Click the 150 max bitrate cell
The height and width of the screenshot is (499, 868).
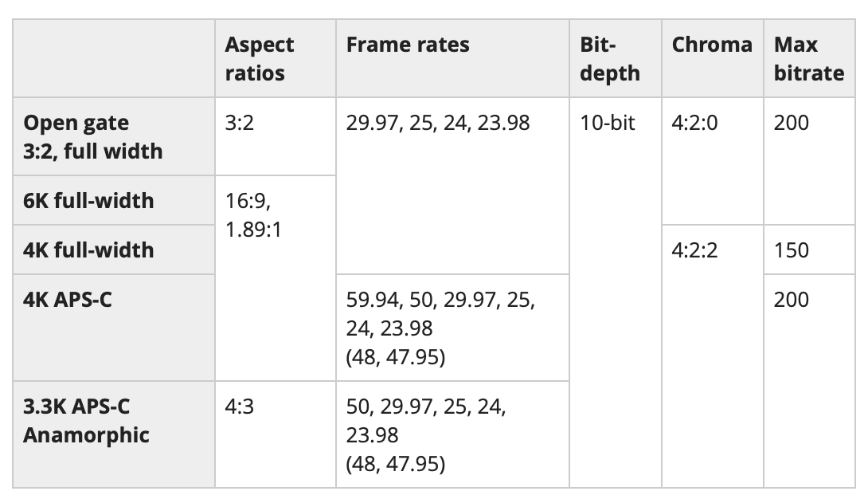(x=791, y=250)
